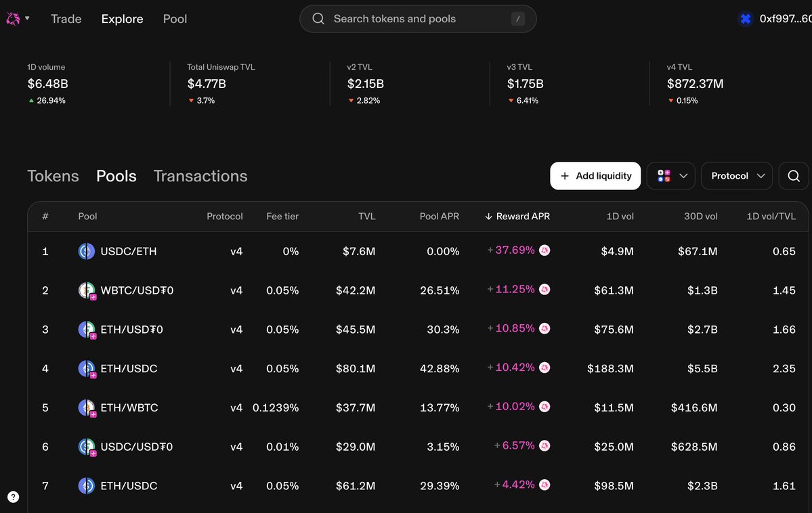The height and width of the screenshot is (513, 812).
Task: Click the USDC/ETH pool token icon in row 1
Action: (87, 251)
